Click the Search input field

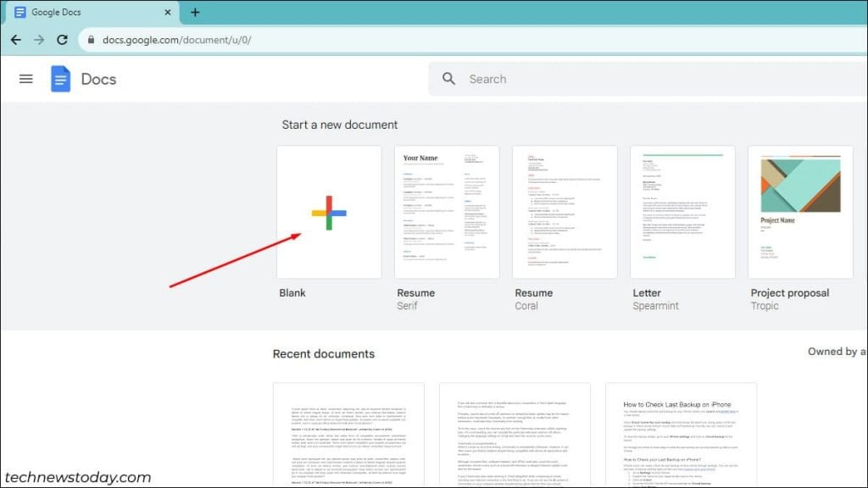[648, 79]
